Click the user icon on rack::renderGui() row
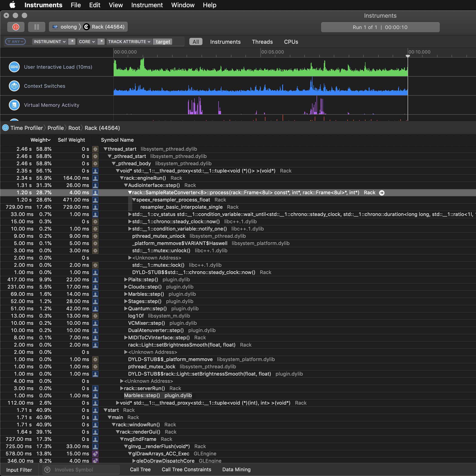 [x=95, y=432]
